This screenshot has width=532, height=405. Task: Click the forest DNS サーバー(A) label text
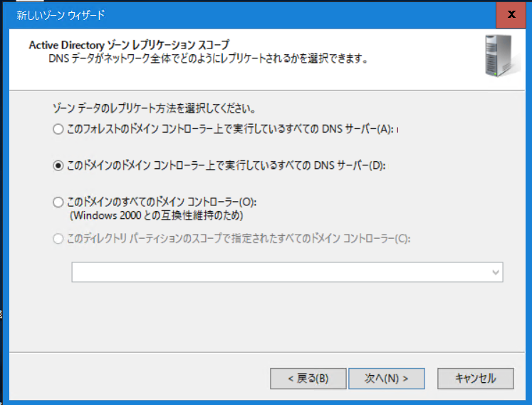point(230,129)
